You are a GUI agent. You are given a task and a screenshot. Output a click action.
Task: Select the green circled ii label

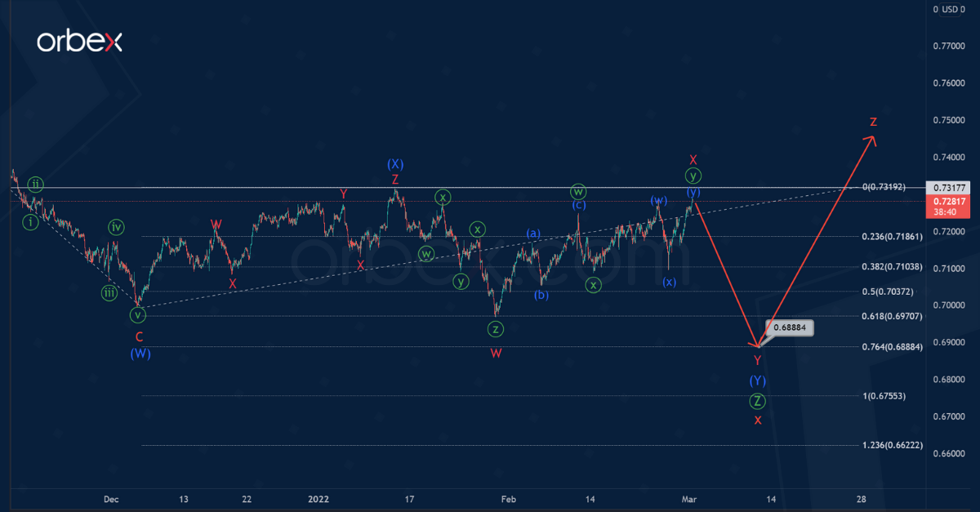click(x=35, y=183)
